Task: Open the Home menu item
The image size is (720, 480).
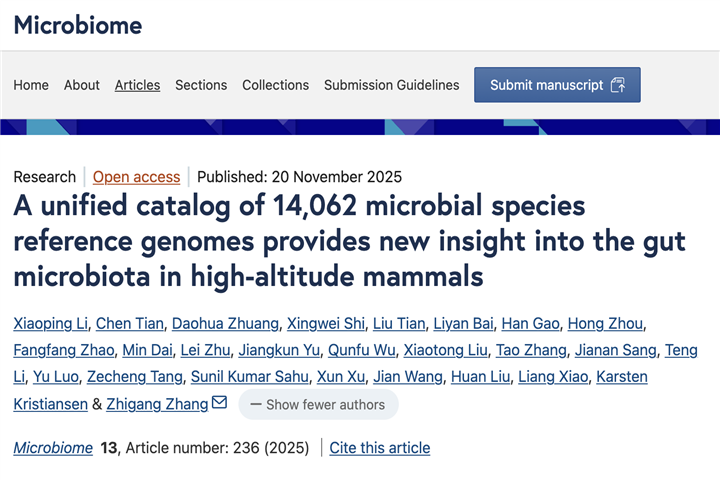Action: click(31, 85)
